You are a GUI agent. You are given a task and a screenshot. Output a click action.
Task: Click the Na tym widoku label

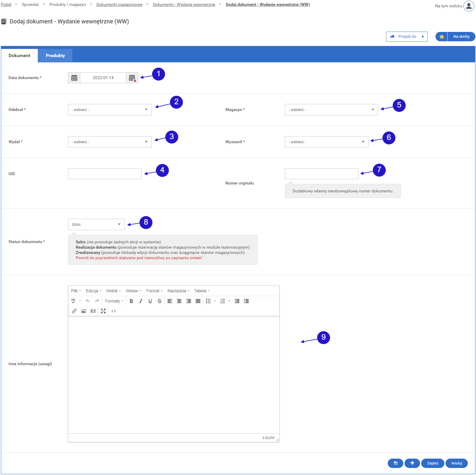click(x=448, y=6)
